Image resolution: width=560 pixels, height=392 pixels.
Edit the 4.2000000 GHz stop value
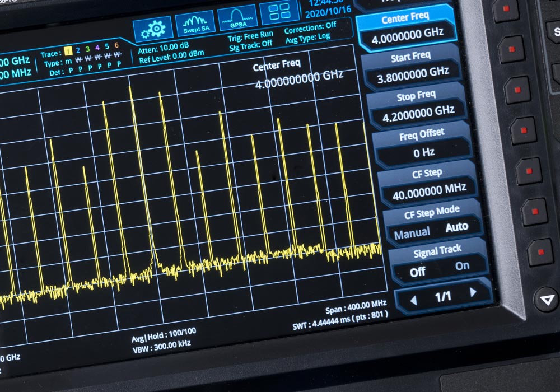point(418,114)
